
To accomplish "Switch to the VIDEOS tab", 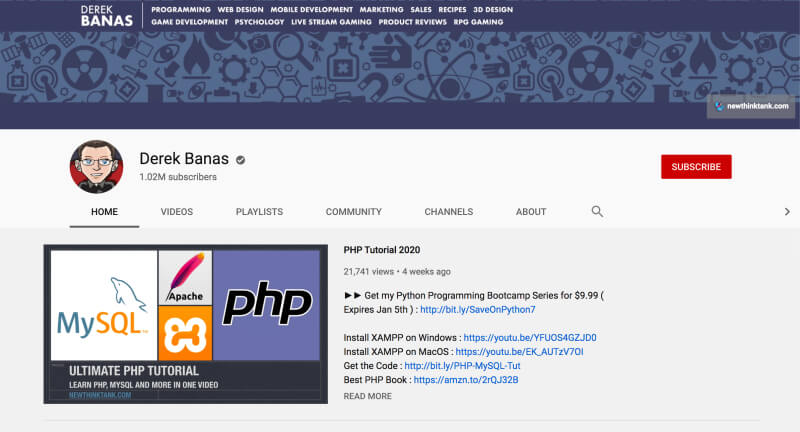I will point(177,212).
